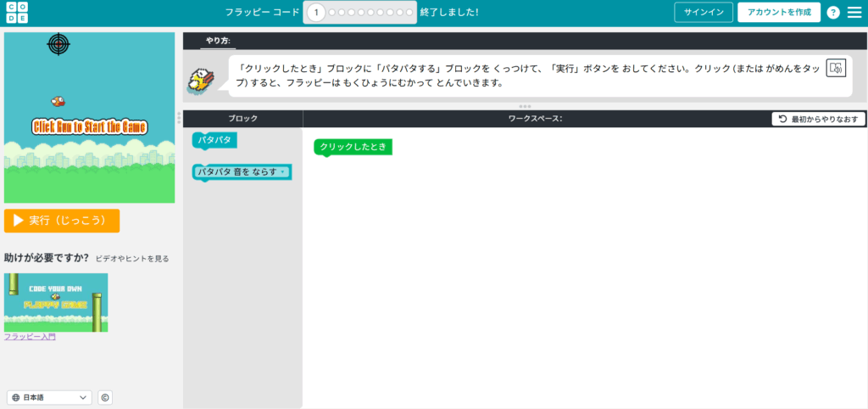Click the globe icon in language selector
Viewport: 868px width, 409px height.
pos(15,397)
